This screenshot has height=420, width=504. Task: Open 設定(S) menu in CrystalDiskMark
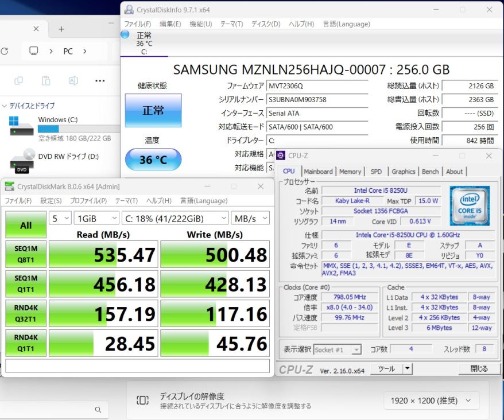51,201
